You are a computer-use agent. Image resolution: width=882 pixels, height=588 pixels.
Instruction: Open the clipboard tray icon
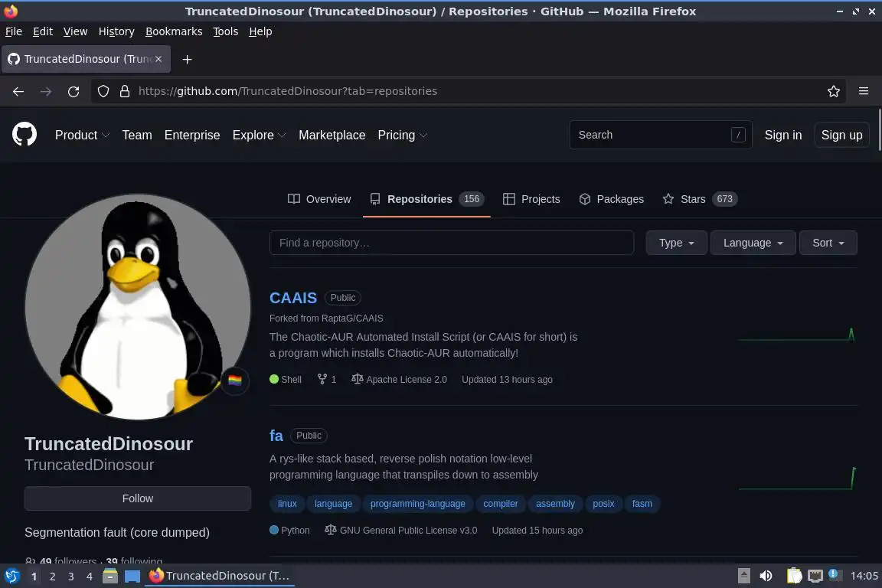tap(794, 576)
